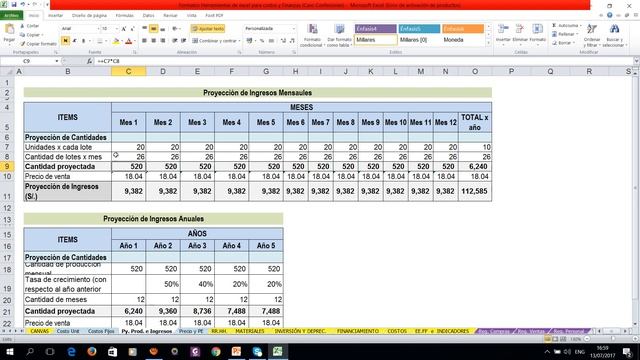Apply thousands separator style
Image resolution: width=640 pixels, height=360 pixels.
[271, 41]
